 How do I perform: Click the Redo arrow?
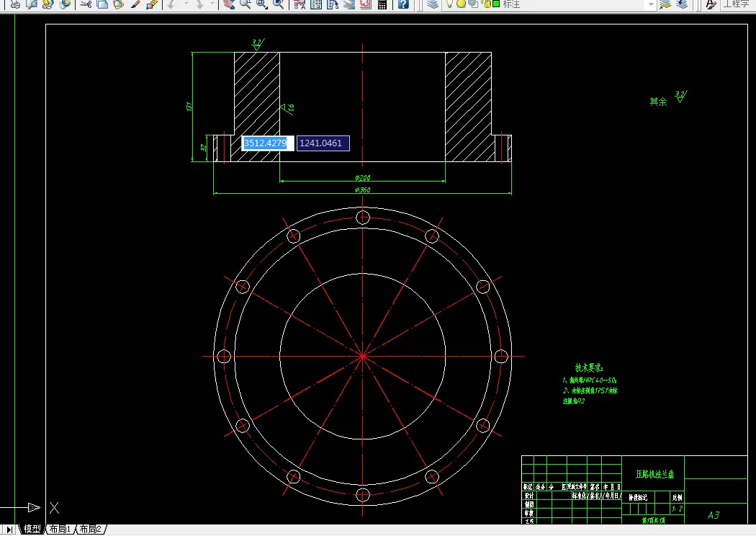click(199, 4)
